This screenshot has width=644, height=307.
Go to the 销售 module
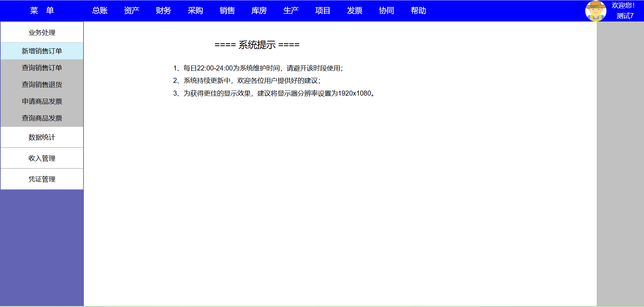(x=227, y=11)
